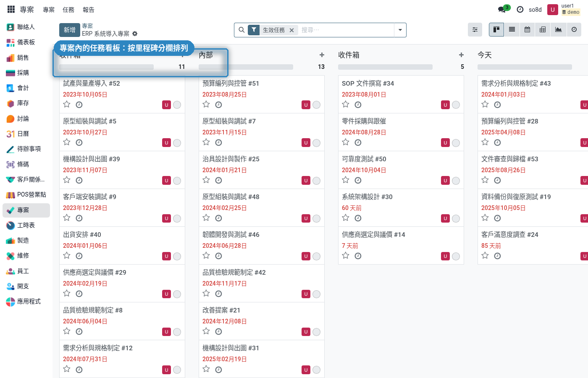Open project settings gear next to ERP 系統導入專案

point(135,34)
